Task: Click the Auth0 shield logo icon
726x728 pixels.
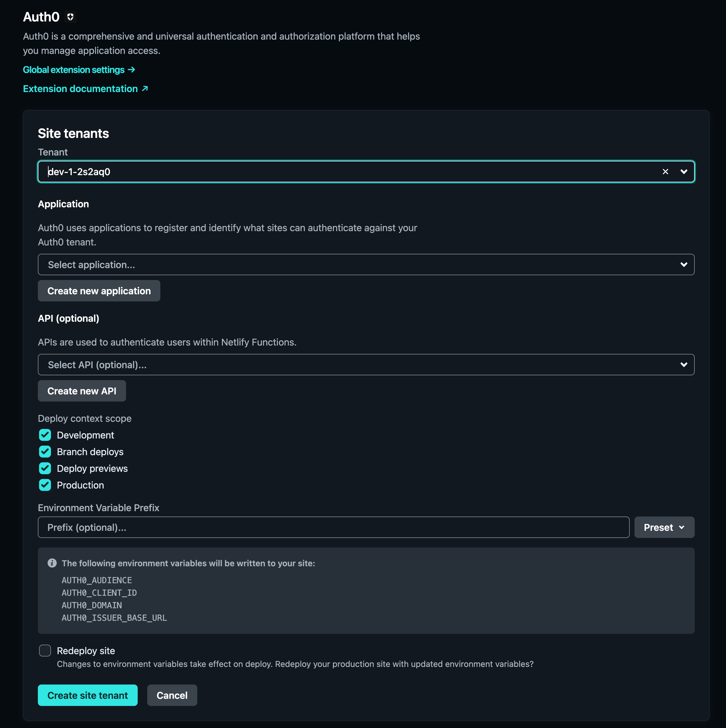Action: [x=70, y=17]
